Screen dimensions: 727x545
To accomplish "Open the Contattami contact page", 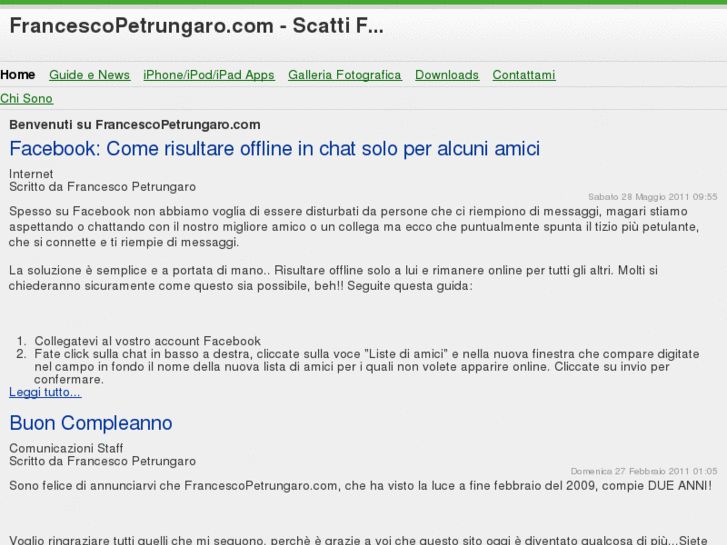I will 523,75.
